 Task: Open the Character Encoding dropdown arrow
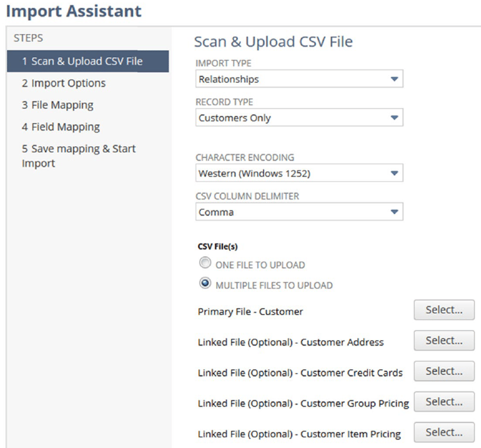point(394,173)
